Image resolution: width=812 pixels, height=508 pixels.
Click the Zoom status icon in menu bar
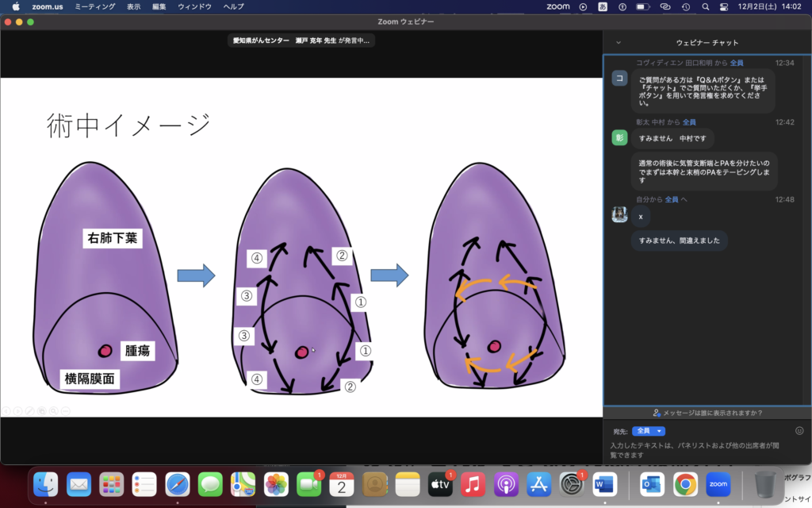558,6
